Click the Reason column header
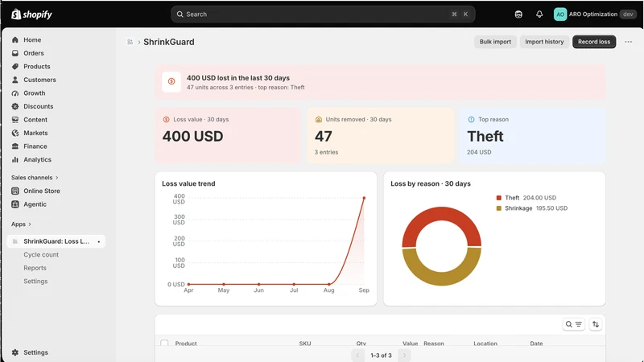Image resolution: width=644 pixels, height=362 pixels. click(x=434, y=343)
